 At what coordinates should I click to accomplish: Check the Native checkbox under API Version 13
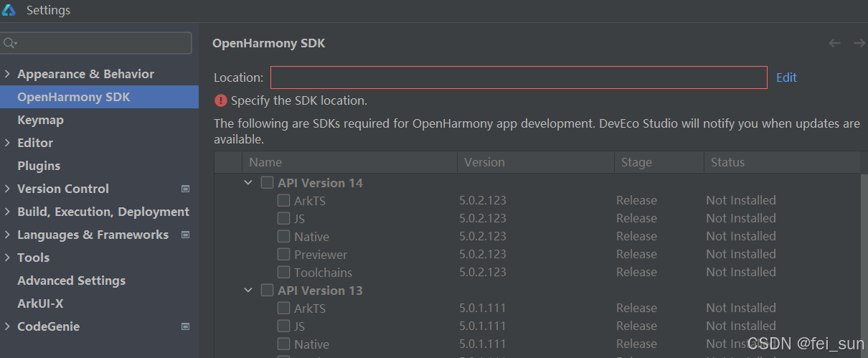coord(283,344)
